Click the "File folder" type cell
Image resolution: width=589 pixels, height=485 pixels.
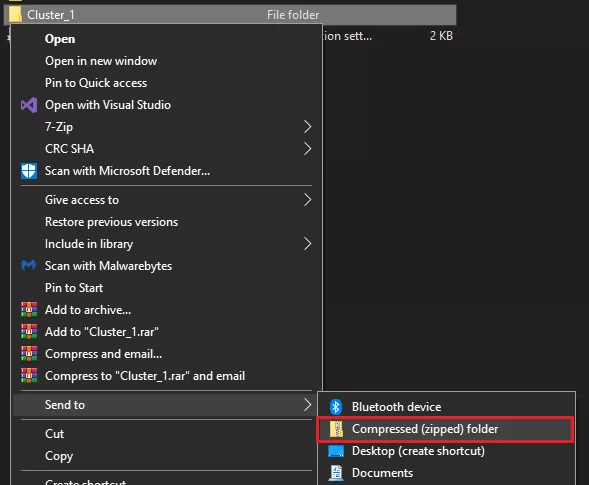pyautogui.click(x=293, y=15)
